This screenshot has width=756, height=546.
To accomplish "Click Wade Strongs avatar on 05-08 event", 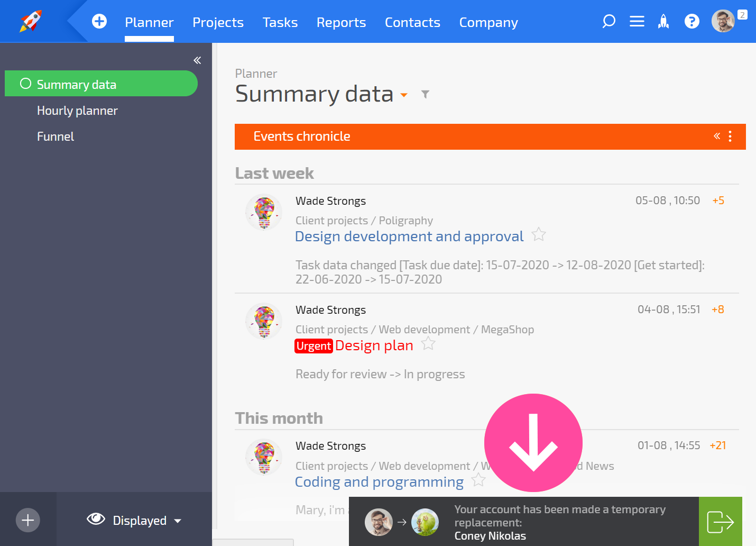I will pyautogui.click(x=264, y=212).
